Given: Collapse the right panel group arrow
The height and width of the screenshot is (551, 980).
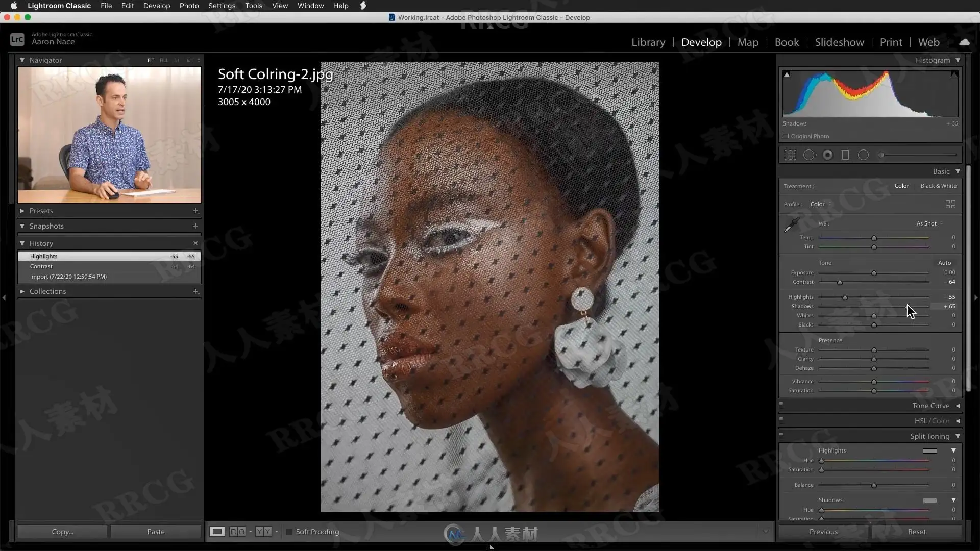Looking at the screenshot, I should (976, 297).
